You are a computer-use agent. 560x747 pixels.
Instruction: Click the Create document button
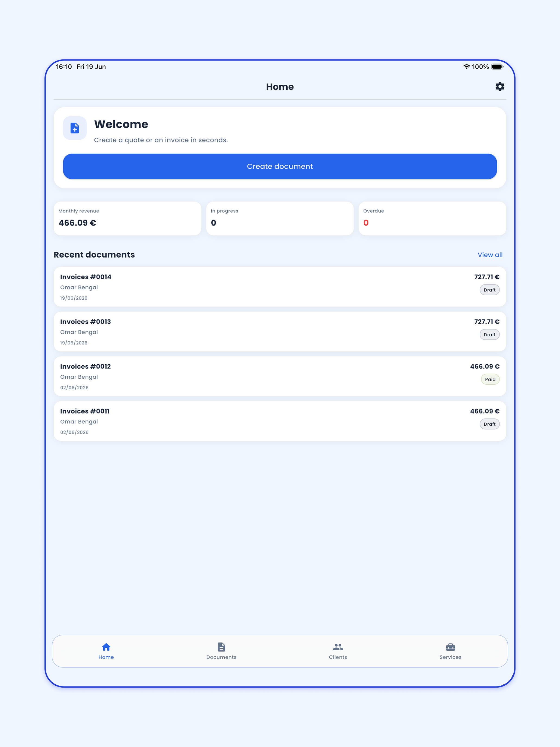tap(280, 166)
